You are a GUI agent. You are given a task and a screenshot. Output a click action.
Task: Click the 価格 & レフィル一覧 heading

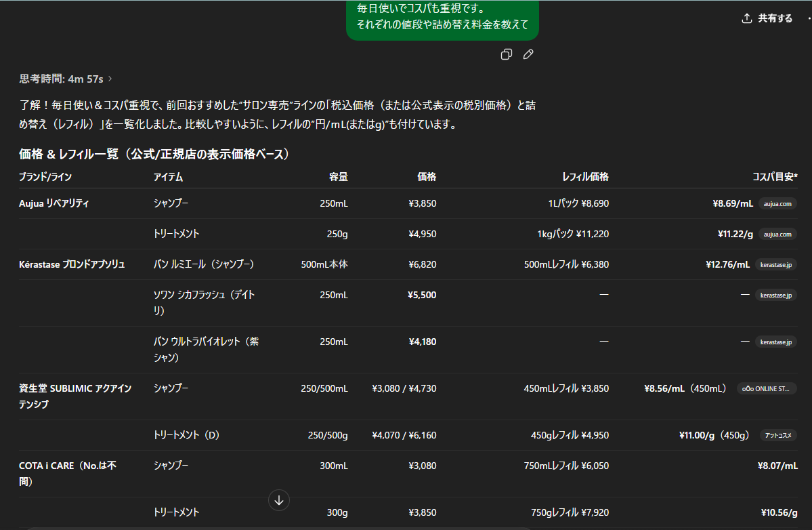click(154, 155)
